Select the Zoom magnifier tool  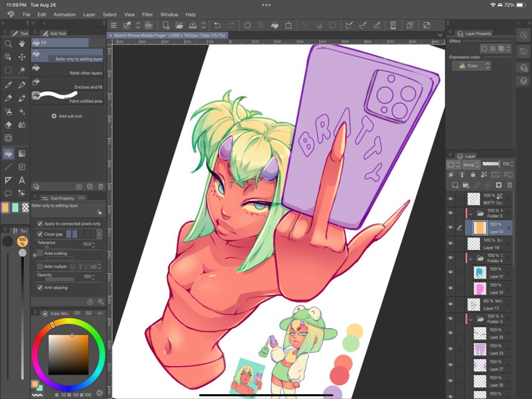[x=8, y=44]
